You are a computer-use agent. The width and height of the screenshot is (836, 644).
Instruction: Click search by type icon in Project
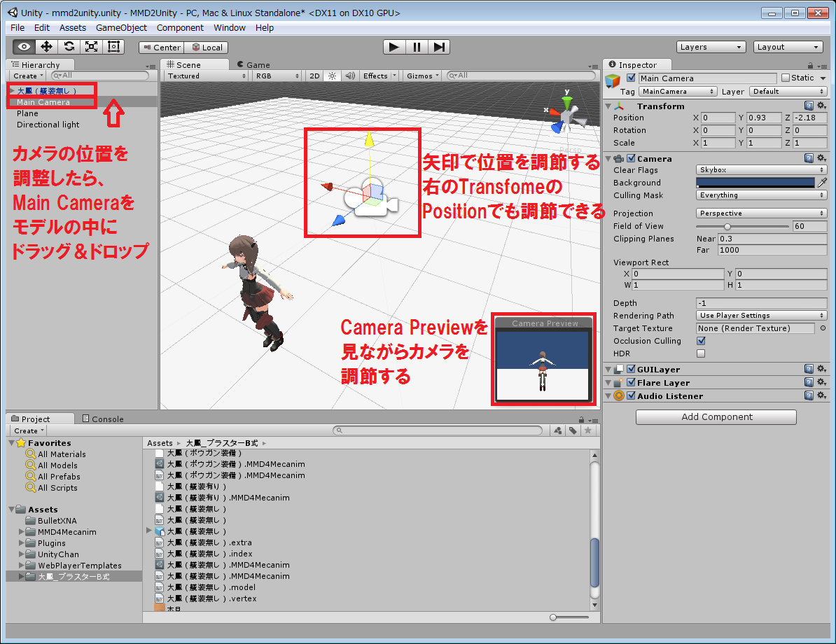(x=558, y=430)
